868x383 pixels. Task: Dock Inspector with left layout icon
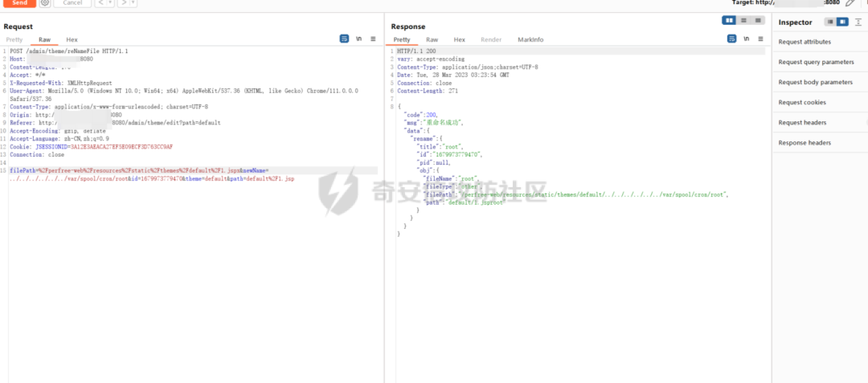click(830, 22)
